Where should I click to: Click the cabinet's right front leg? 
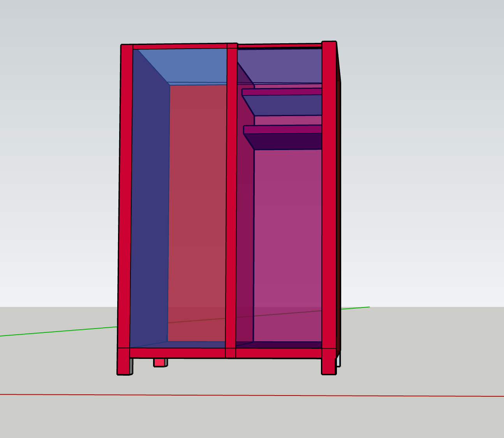click(328, 366)
